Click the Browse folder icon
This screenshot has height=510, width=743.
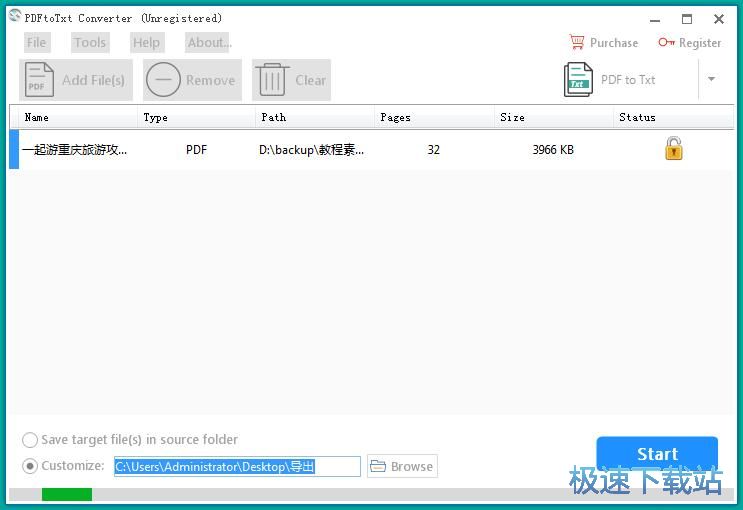point(378,466)
